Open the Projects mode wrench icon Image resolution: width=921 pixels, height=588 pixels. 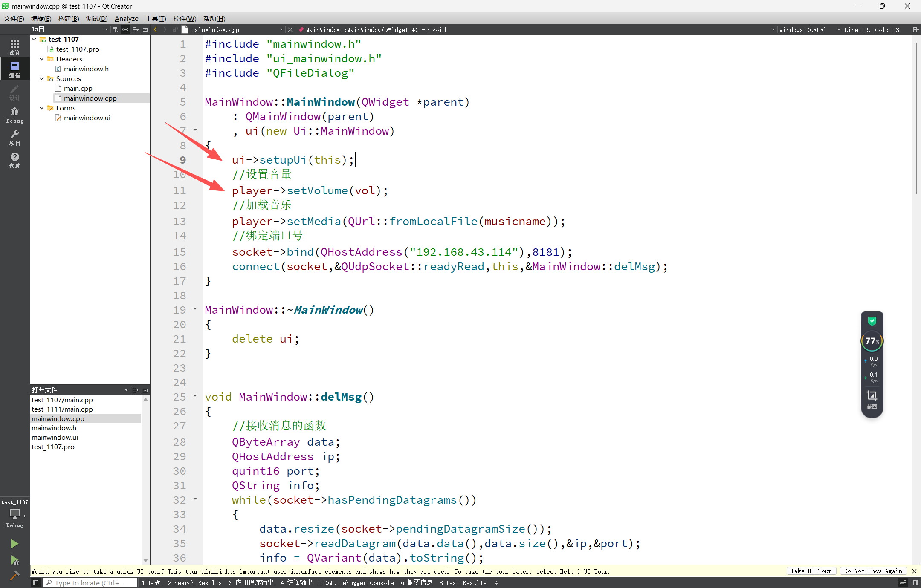coord(14,137)
